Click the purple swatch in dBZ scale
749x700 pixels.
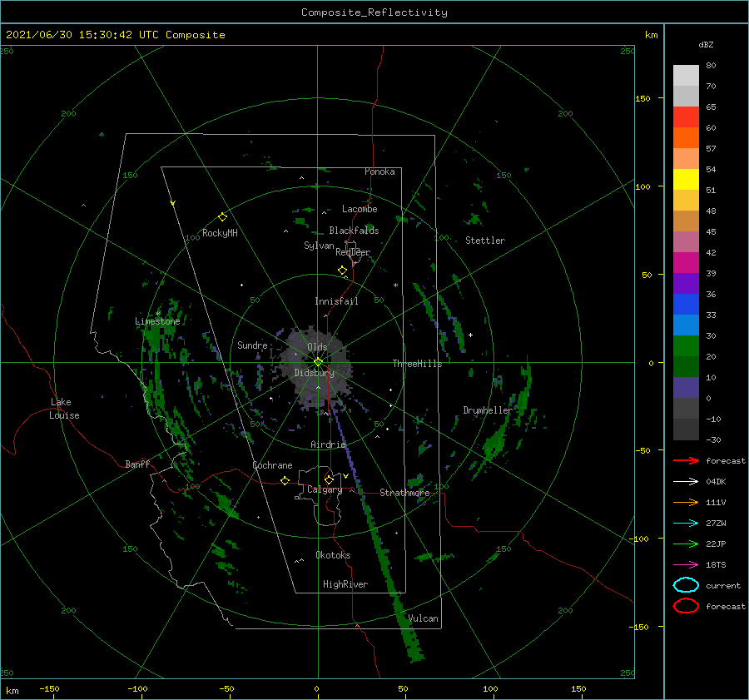(x=686, y=283)
